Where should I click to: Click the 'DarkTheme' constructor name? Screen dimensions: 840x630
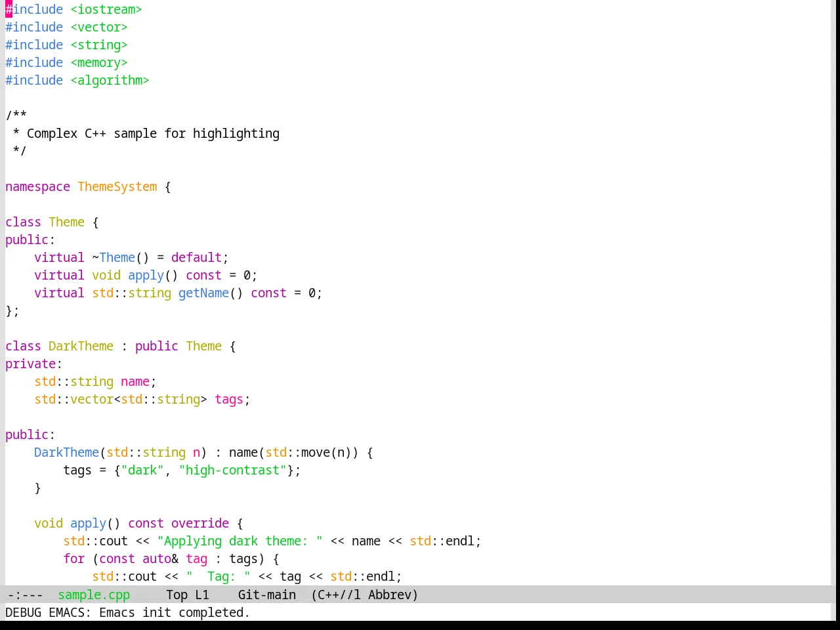coord(66,452)
